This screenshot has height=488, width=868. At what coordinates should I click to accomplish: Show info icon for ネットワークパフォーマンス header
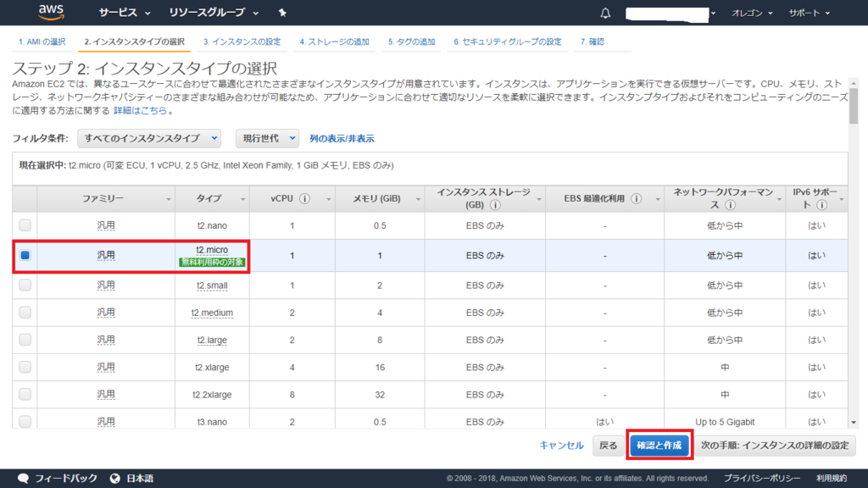tap(730, 205)
